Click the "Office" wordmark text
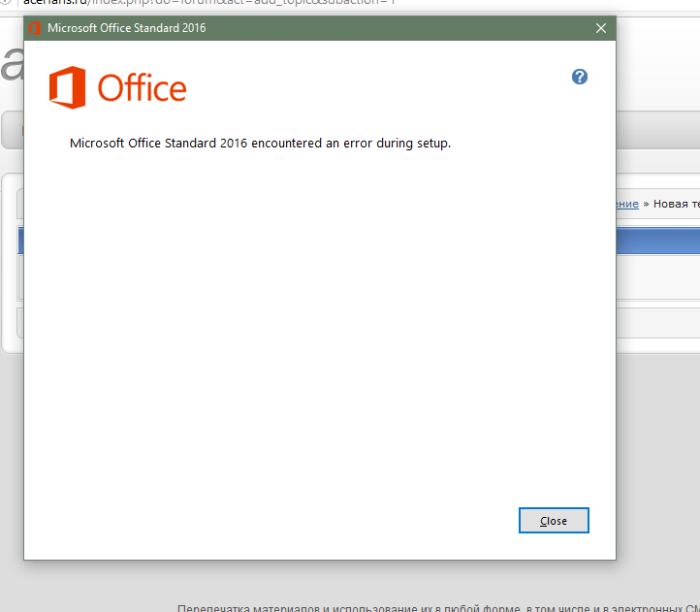700x612 pixels. tap(142, 88)
